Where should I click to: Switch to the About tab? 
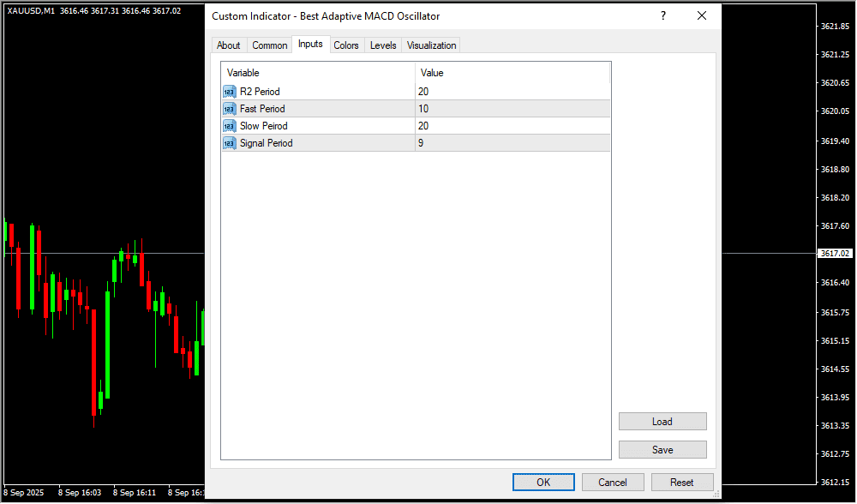[x=228, y=45]
